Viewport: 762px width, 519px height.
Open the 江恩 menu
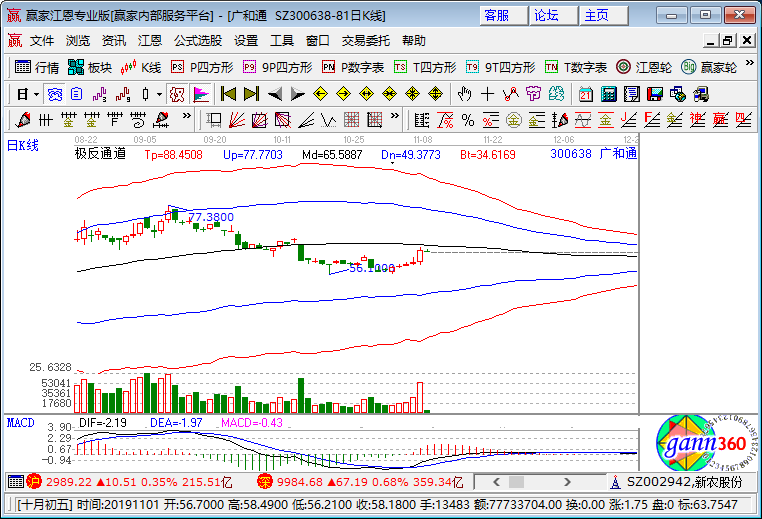[150, 41]
